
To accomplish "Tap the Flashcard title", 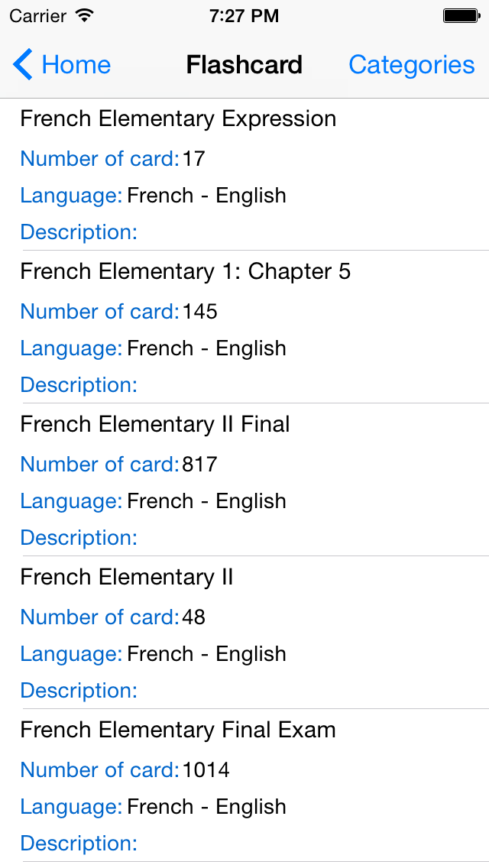I will [244, 65].
